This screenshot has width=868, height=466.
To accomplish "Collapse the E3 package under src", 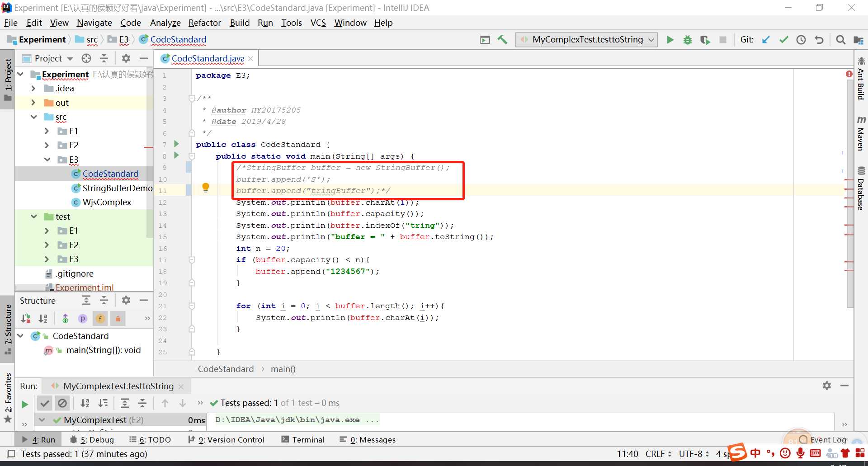I will (47, 159).
